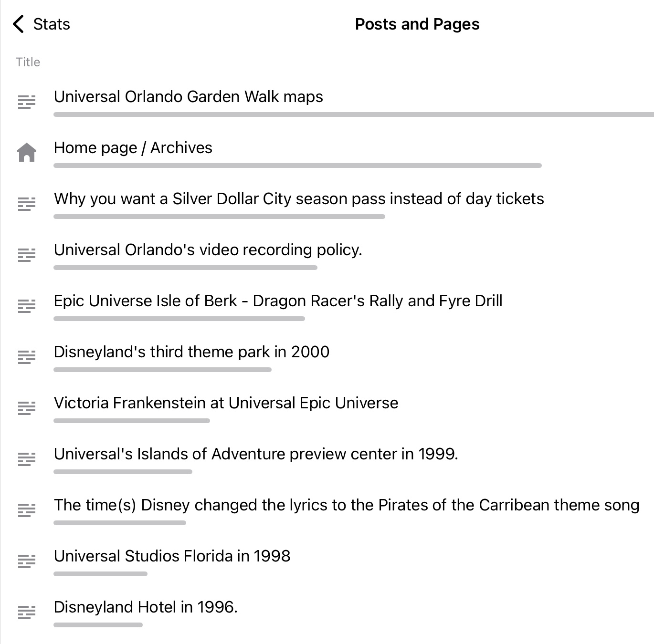Select Victoria Frankenstein at Universal Epic Universe
Viewport: 654px width, 644px height.
click(x=226, y=403)
